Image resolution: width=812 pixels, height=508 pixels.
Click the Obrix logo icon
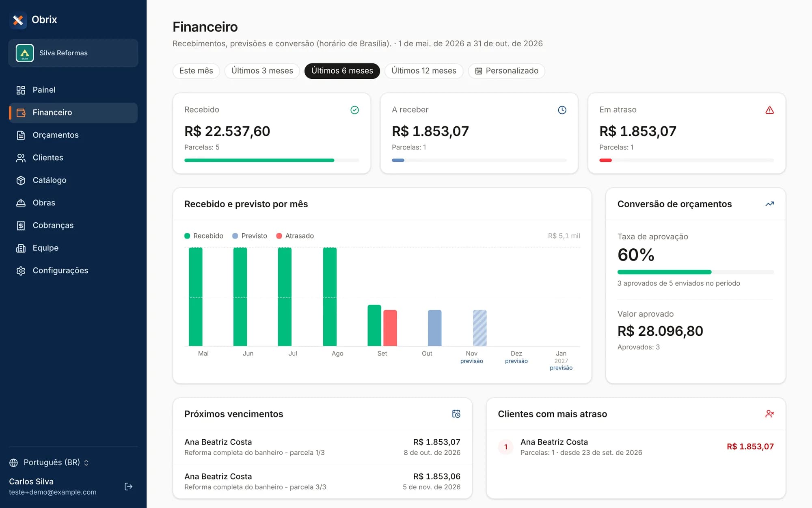tap(18, 20)
